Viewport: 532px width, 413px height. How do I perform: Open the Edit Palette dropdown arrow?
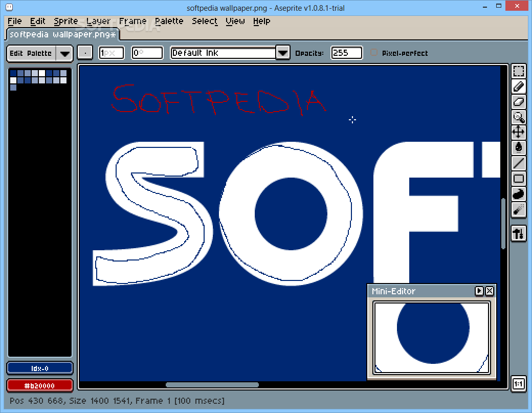click(64, 54)
